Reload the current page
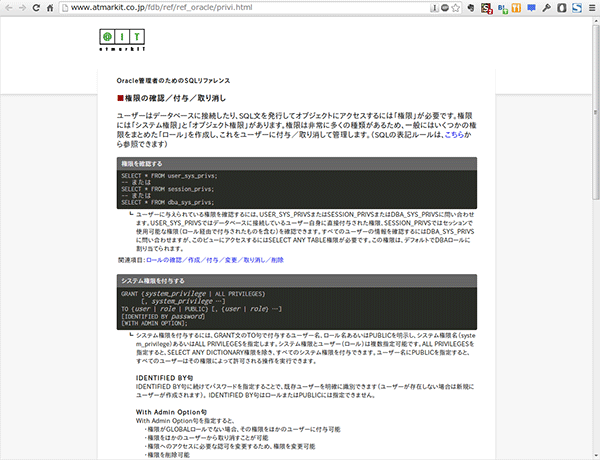 click(x=36, y=8)
